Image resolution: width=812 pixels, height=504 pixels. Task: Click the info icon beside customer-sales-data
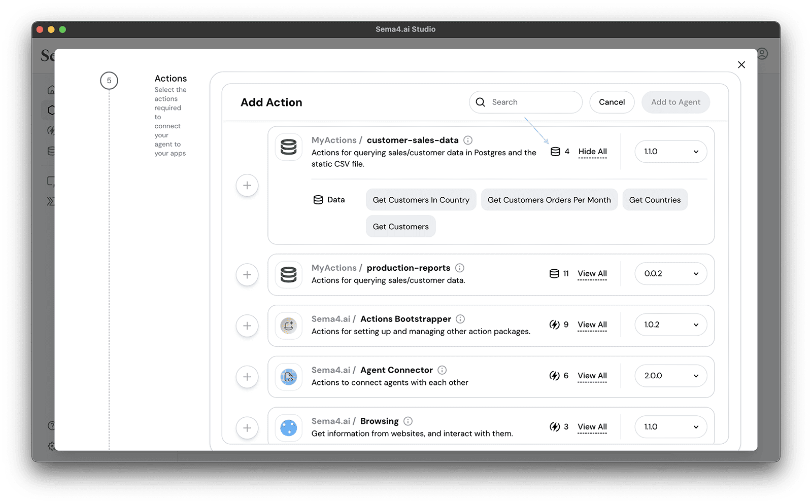click(x=468, y=140)
